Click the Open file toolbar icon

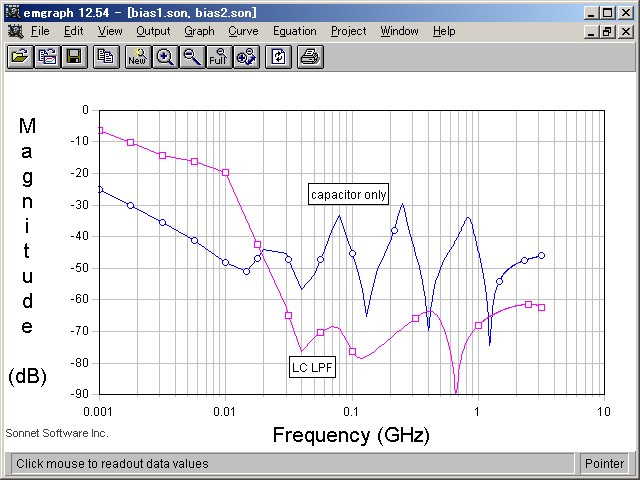tap(20, 57)
